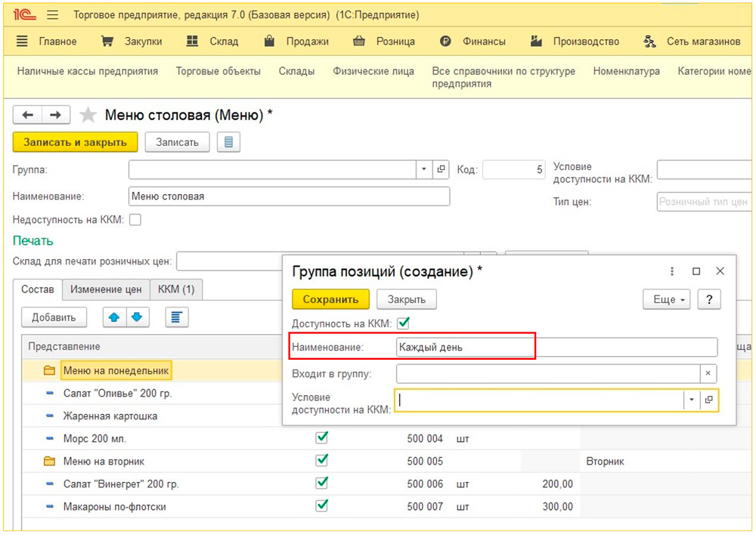Toggle checkbox in Морс 200 мл. row
Viewport: 756px width, 535px height.
322,438
